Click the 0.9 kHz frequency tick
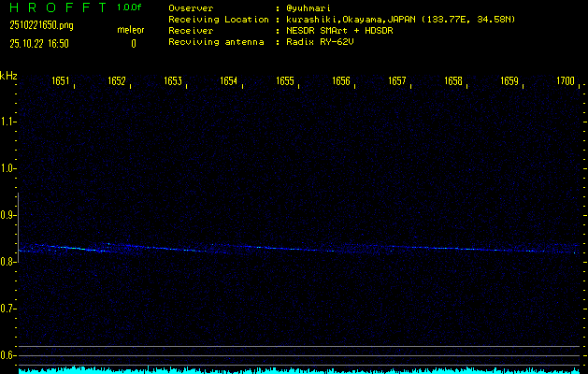This screenshot has height=374, width=588. 8,215
